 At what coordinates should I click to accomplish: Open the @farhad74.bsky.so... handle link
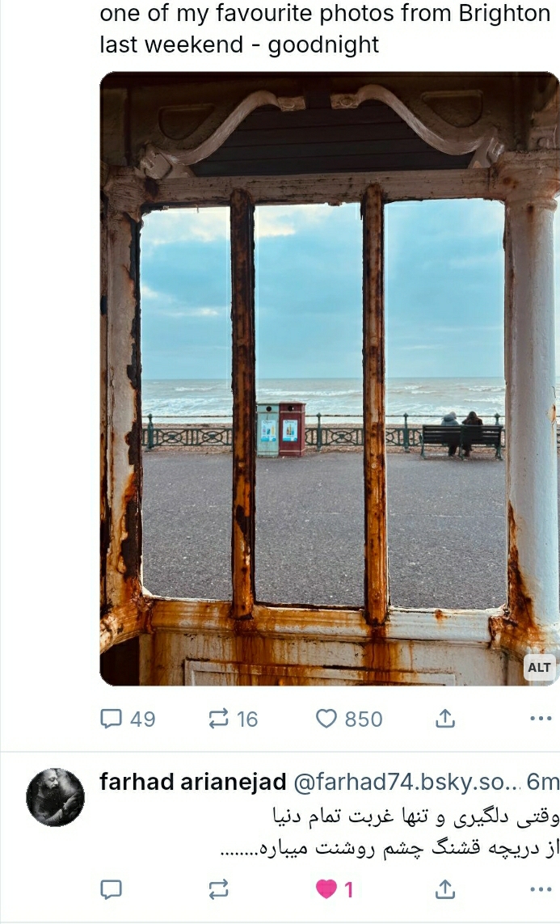[x=407, y=782]
